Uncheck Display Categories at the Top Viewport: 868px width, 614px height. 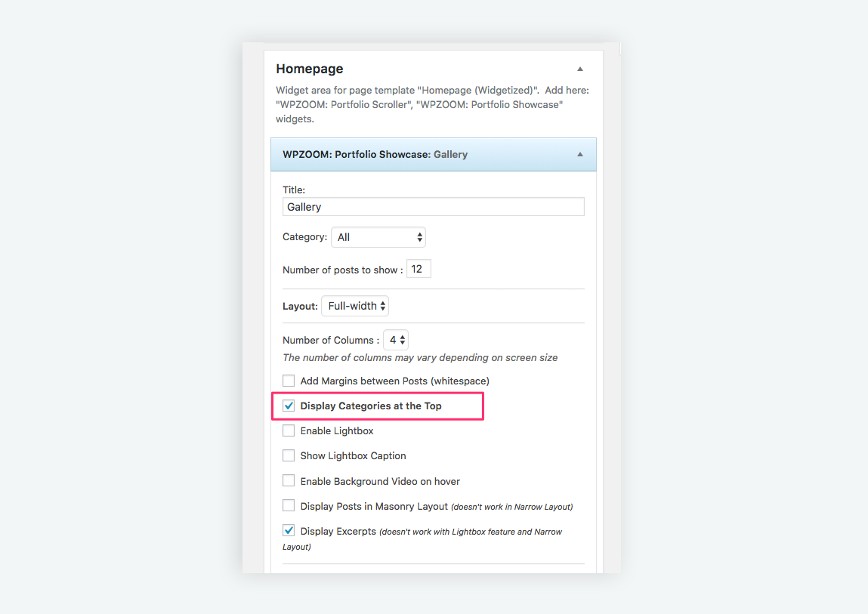click(289, 406)
